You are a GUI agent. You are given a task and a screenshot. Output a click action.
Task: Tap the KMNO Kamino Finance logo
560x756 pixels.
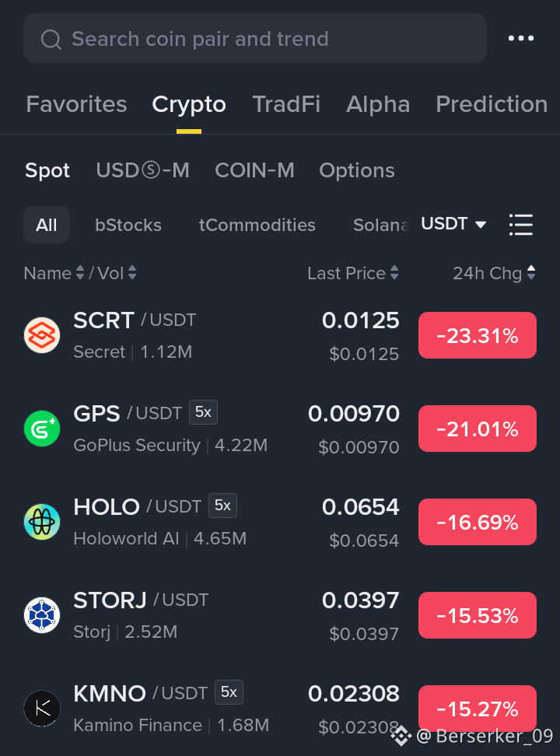[42, 709]
